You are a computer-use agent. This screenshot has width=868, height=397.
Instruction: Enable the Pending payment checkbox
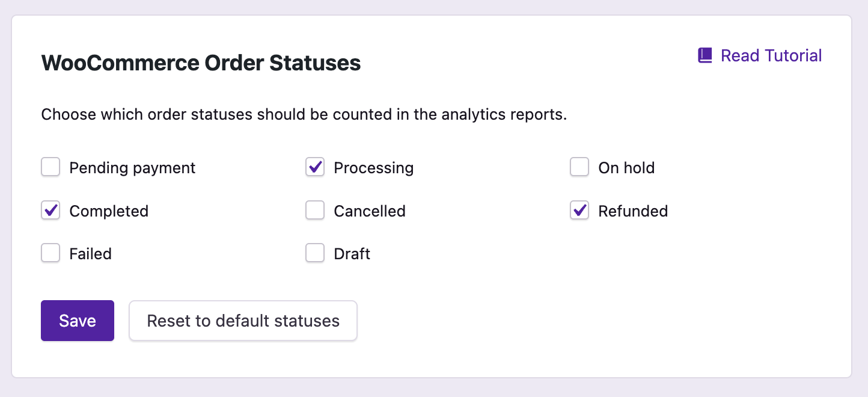[50, 167]
